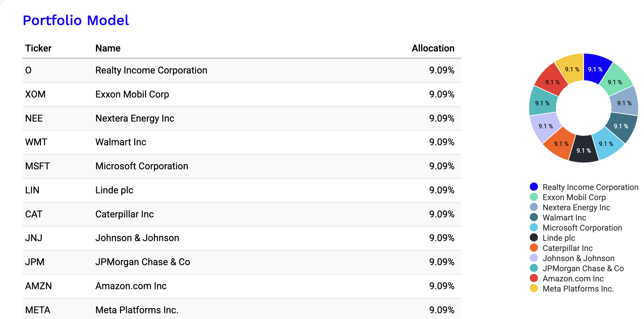Select the black Linde plc donut slice

[584, 150]
